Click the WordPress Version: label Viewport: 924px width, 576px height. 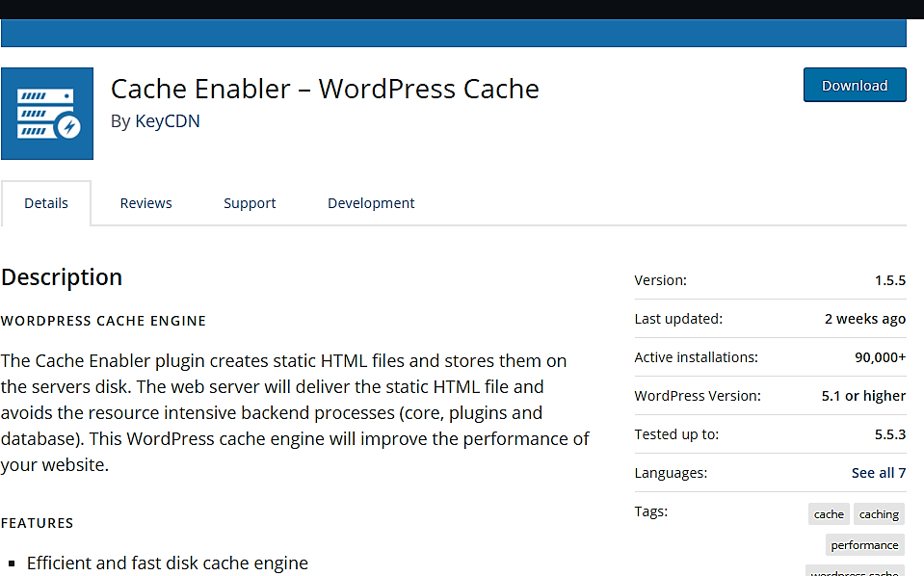[x=698, y=396]
